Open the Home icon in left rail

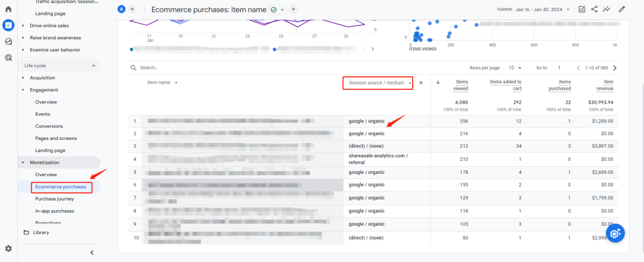[x=8, y=9]
